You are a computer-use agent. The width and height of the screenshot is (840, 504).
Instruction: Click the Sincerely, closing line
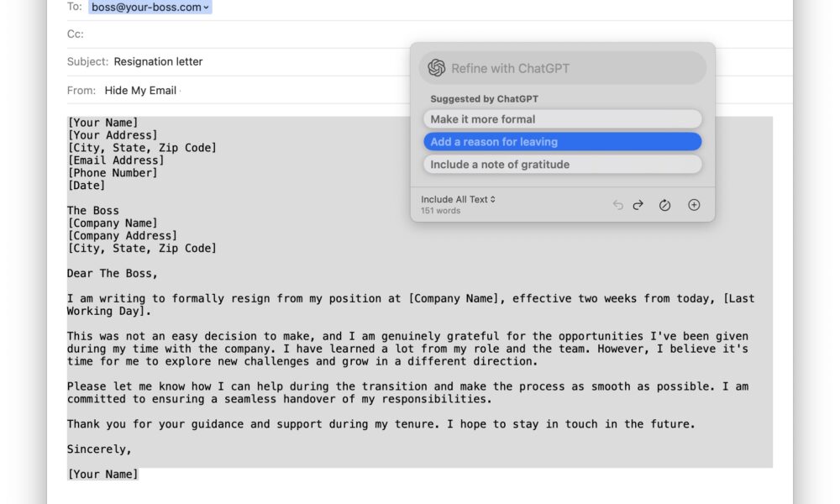99,449
